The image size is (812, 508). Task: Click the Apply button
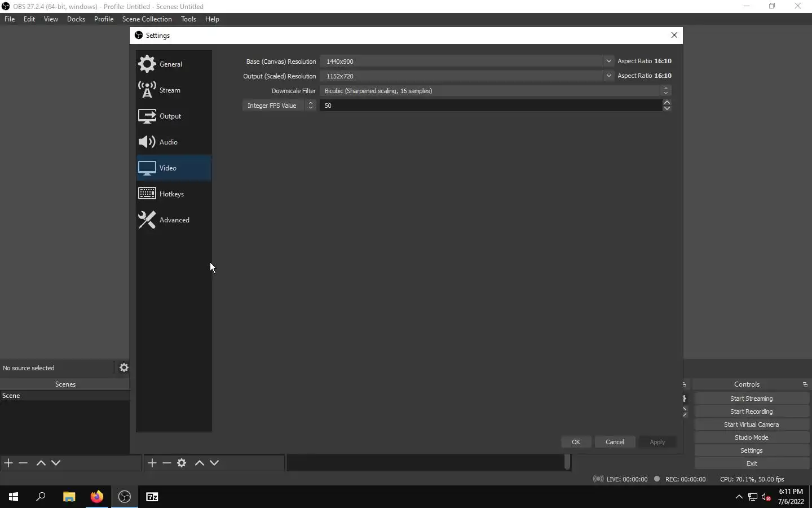point(657,442)
